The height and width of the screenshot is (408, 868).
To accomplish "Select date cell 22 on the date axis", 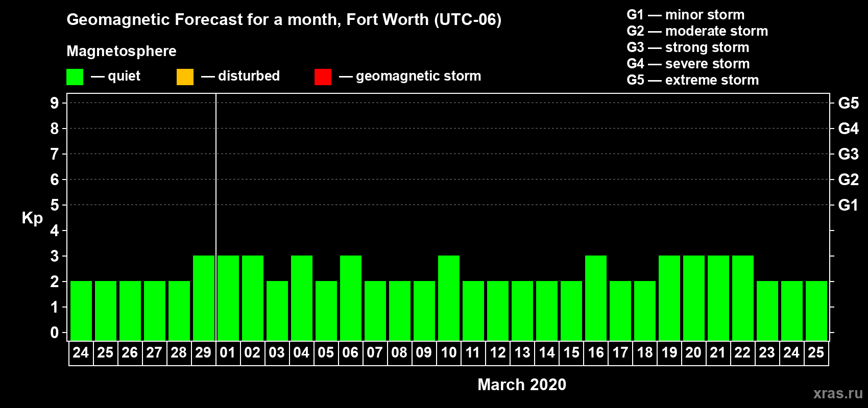I will [x=742, y=353].
